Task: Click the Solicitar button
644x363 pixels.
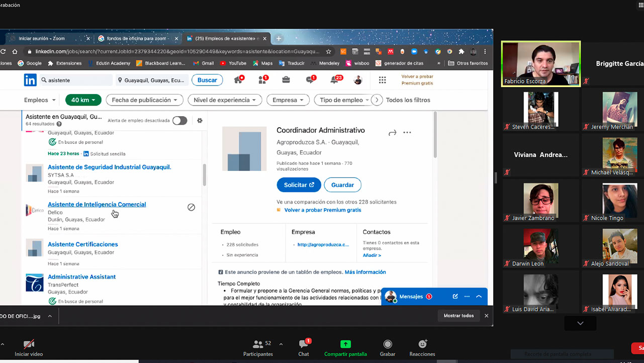Action: pos(299,185)
